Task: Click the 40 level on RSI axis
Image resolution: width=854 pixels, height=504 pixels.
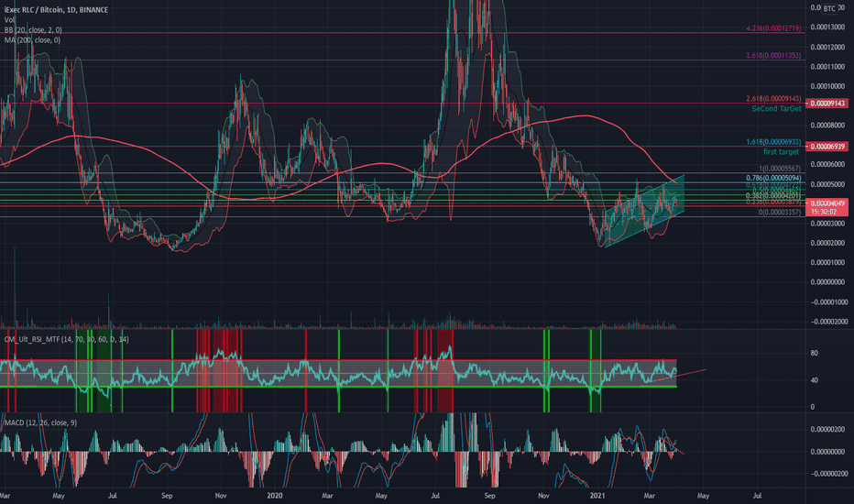Action: point(815,380)
